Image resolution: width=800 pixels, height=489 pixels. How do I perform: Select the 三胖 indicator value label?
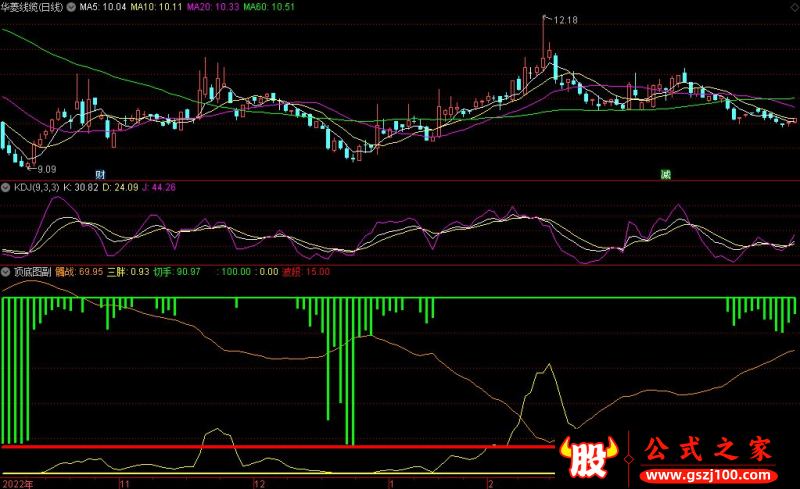point(136,272)
